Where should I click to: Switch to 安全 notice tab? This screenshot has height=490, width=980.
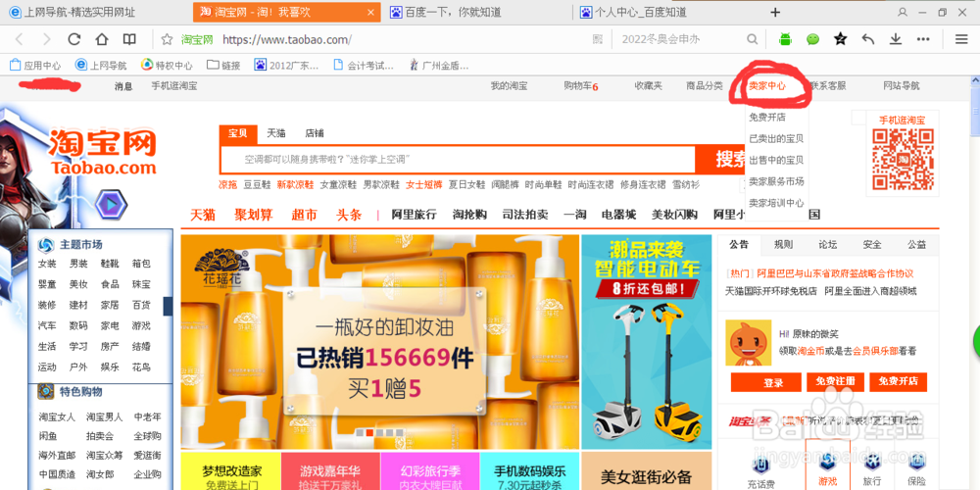coord(872,244)
